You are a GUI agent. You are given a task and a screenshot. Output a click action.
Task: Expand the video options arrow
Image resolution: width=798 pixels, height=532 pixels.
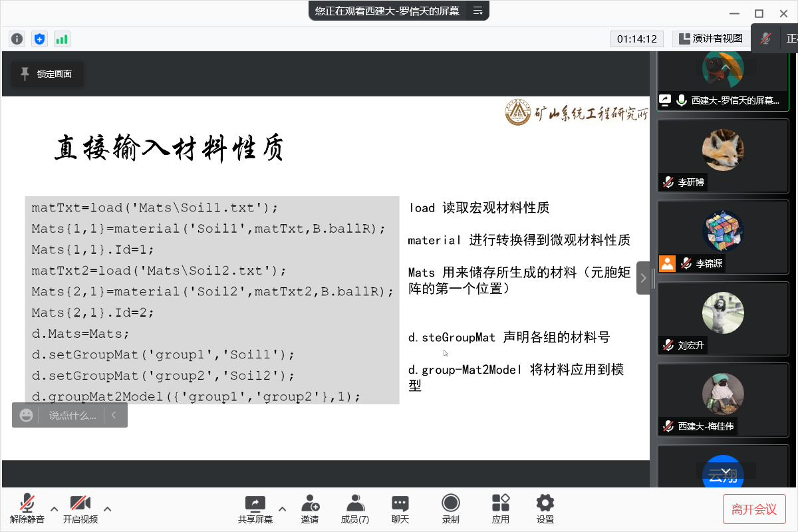pyautogui.click(x=108, y=509)
